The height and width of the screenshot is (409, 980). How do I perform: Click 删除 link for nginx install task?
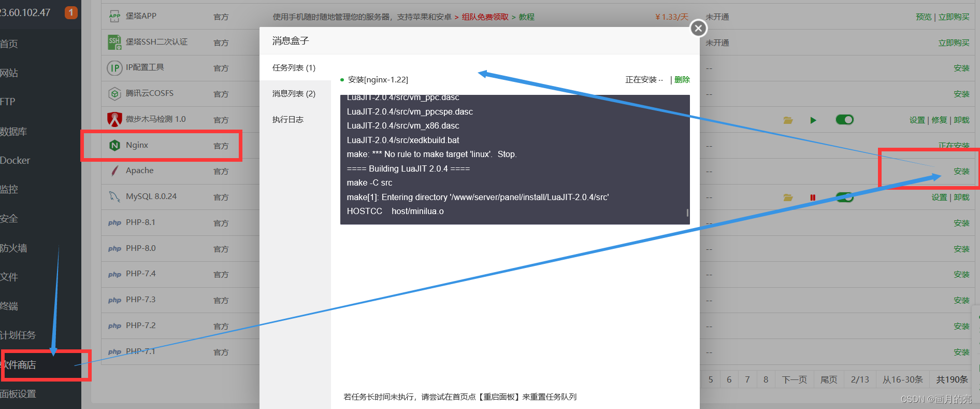click(682, 79)
